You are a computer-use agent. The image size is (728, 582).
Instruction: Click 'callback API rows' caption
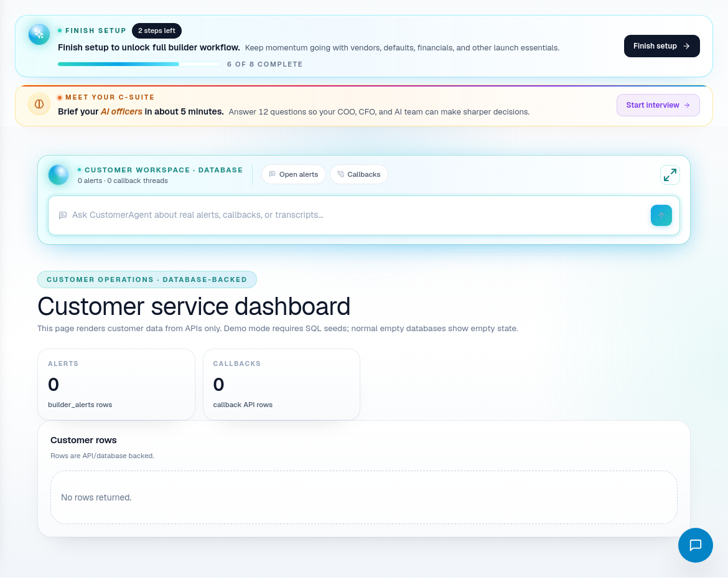coord(243,405)
